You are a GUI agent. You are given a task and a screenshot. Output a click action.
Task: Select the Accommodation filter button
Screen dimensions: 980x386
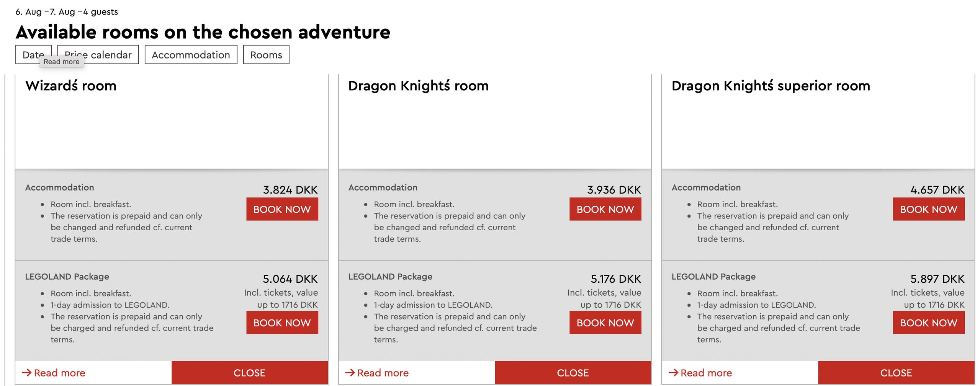tap(191, 55)
